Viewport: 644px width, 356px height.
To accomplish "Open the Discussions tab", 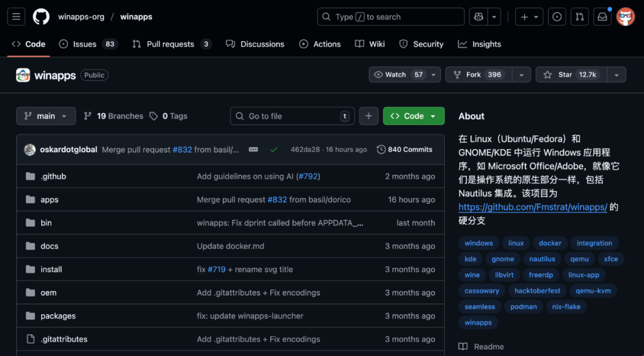I will (x=255, y=44).
